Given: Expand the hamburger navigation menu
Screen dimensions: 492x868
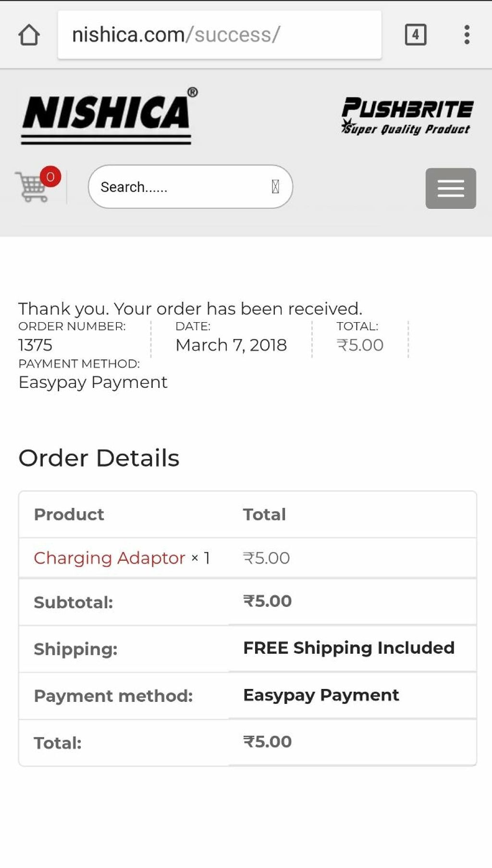Looking at the screenshot, I should pyautogui.click(x=450, y=188).
